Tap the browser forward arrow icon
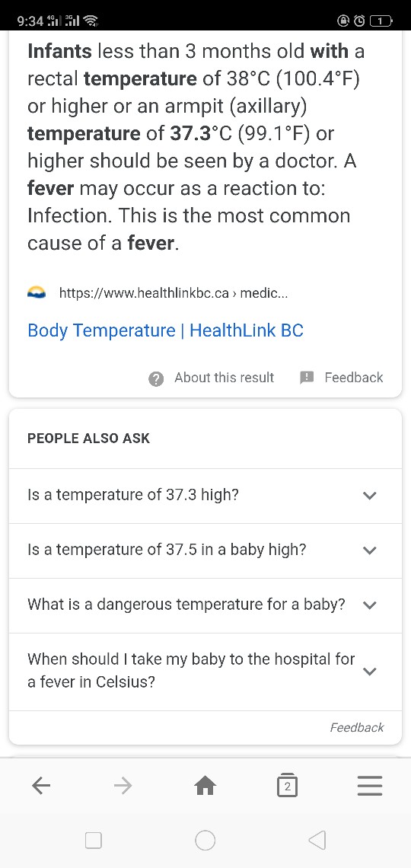This screenshot has height=868, width=411. point(123,785)
